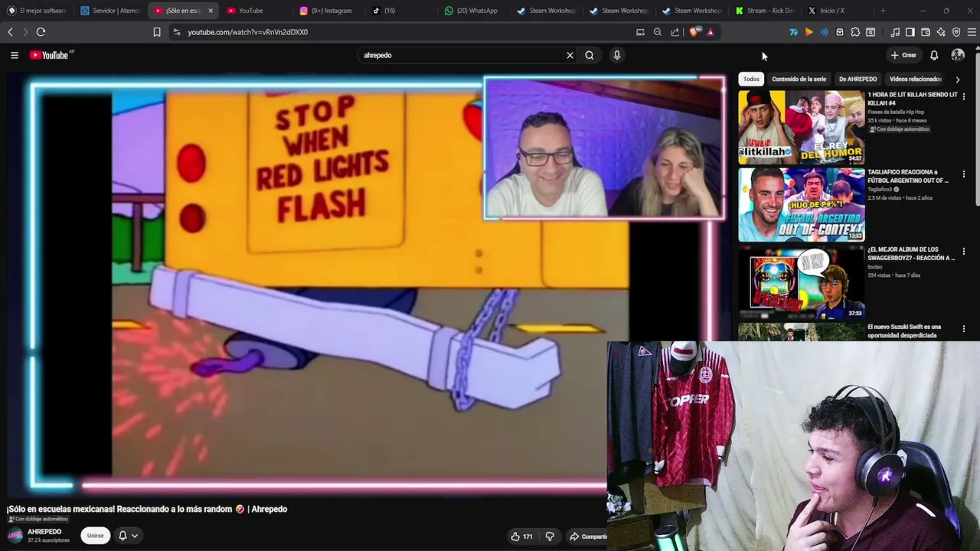Open a new browser tab
This screenshot has width=980, height=551.
(883, 11)
